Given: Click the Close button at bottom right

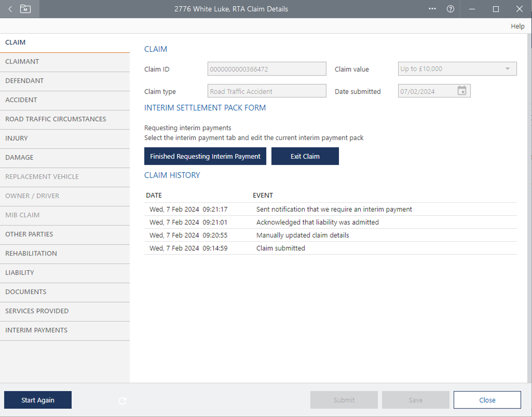Looking at the screenshot, I should tap(487, 400).
